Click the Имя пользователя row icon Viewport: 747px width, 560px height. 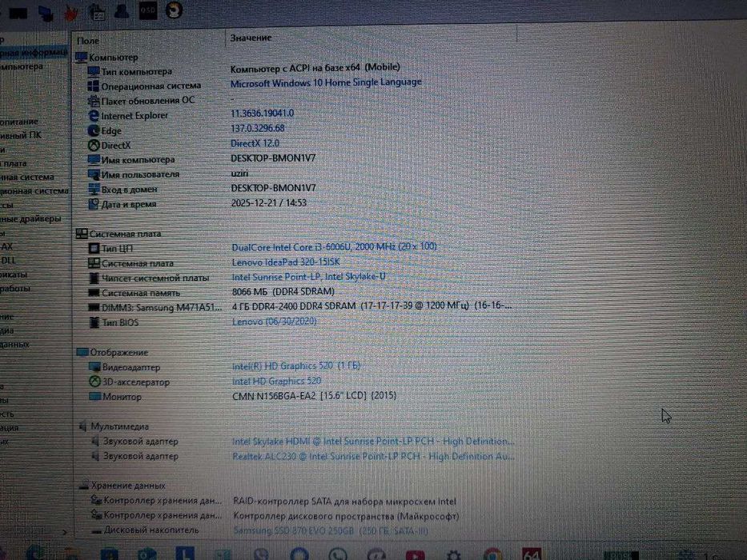(94, 174)
